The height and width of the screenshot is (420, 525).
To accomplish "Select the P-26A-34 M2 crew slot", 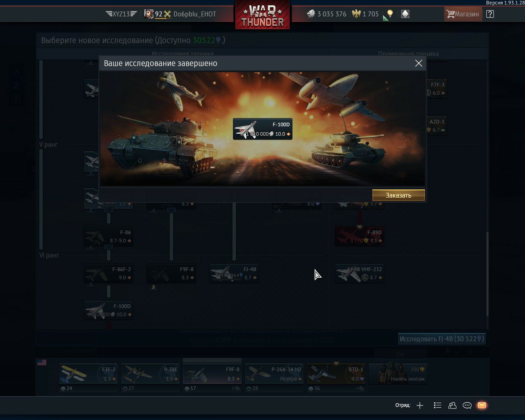I will [274, 374].
